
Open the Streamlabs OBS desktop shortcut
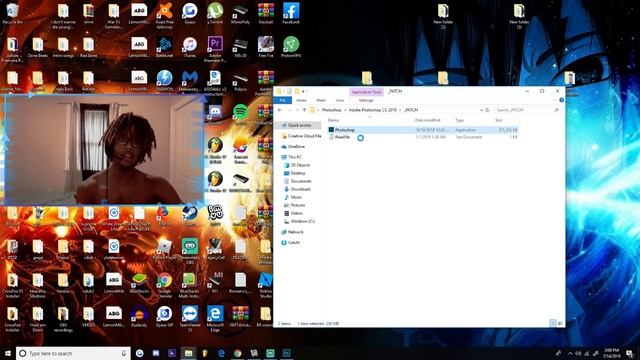click(190, 251)
